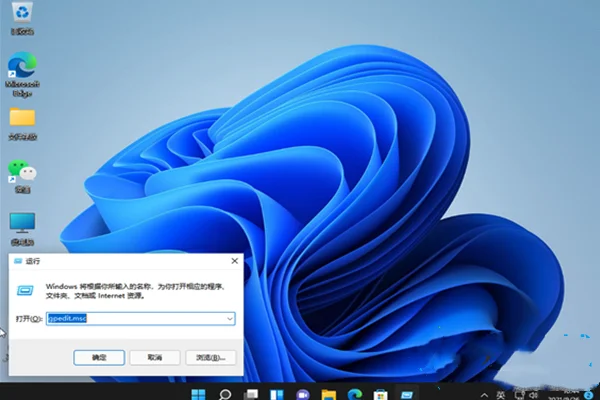Select the WeChat desktop shortcut

click(22, 176)
